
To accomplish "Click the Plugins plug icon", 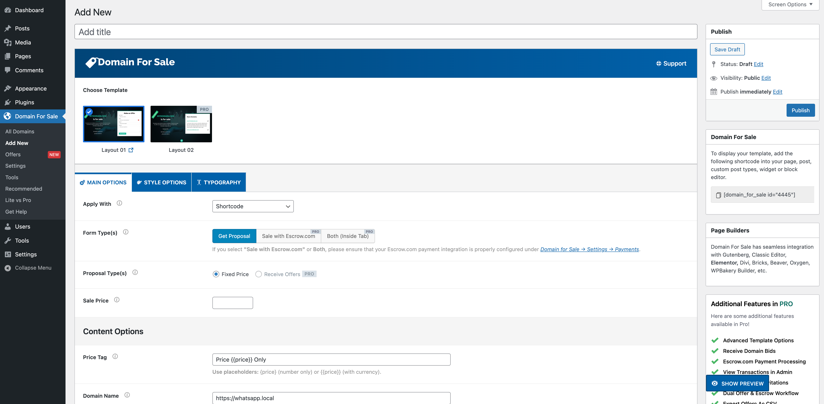I will point(7,102).
